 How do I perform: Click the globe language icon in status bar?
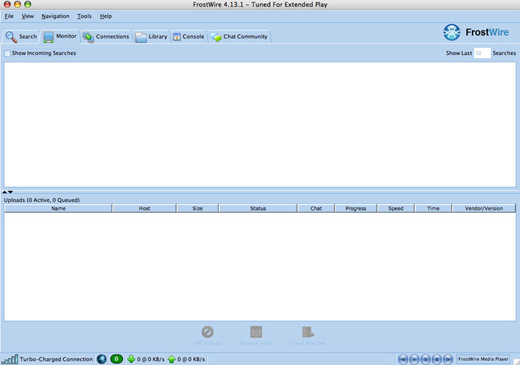[x=102, y=359]
